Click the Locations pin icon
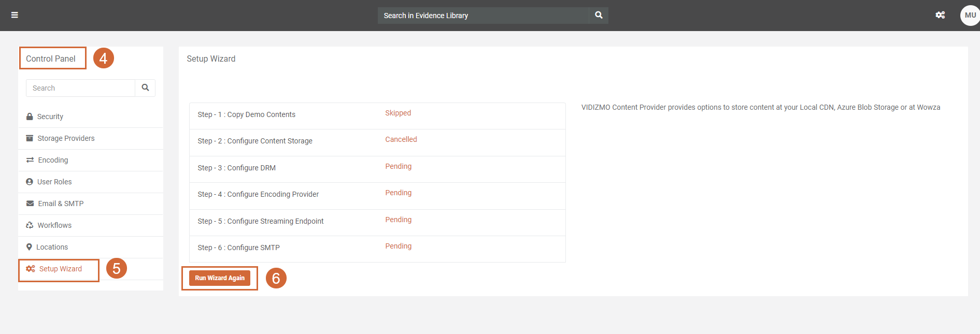 coord(29,247)
